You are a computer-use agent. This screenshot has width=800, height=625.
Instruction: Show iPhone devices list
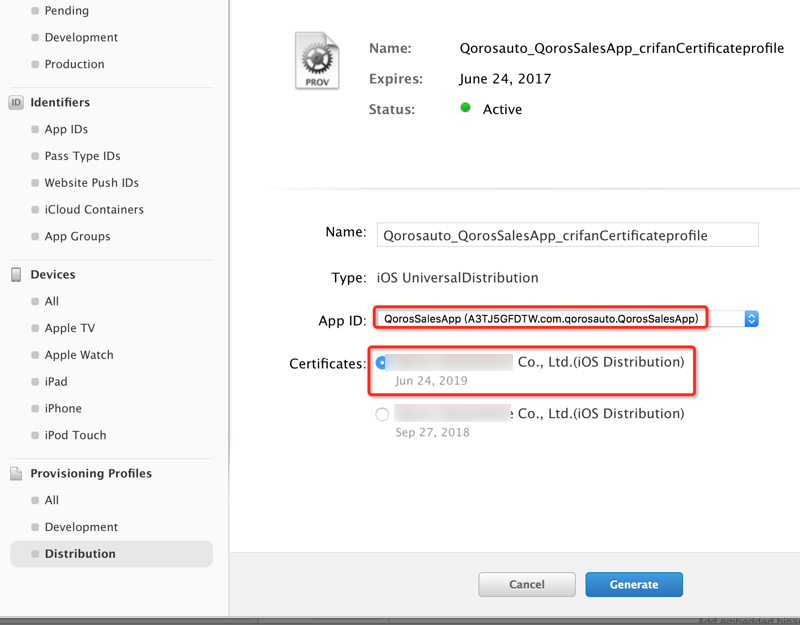[63, 408]
